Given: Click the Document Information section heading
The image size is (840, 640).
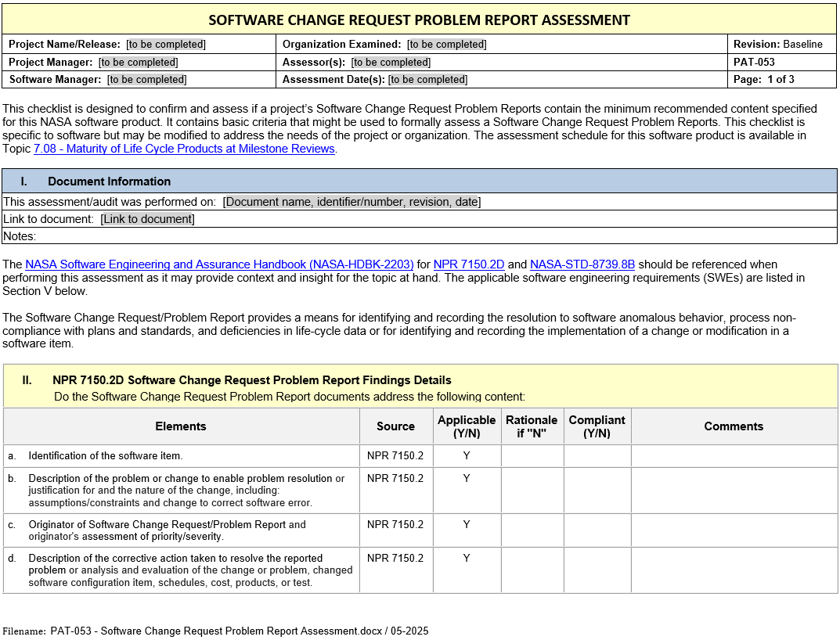Looking at the screenshot, I should pos(109,182).
